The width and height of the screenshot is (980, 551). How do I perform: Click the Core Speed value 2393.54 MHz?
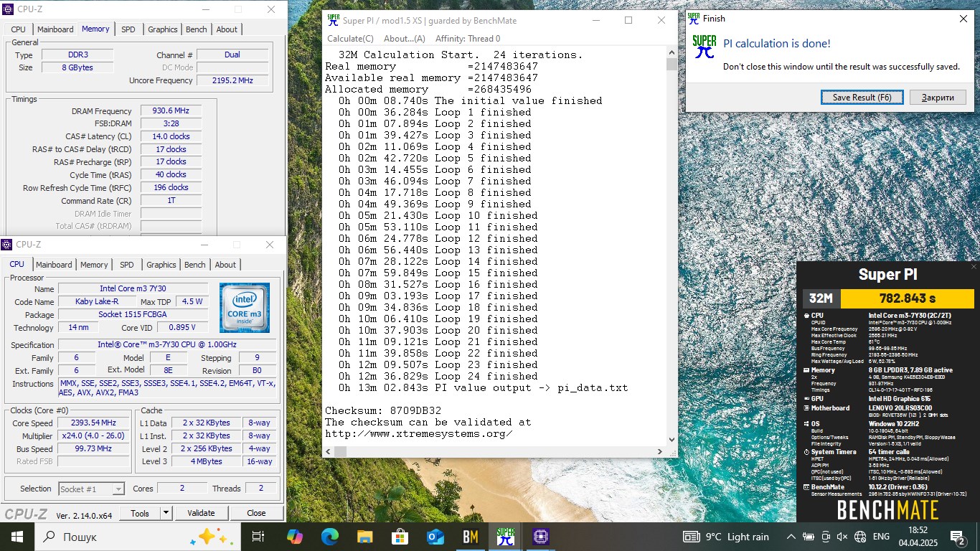95,423
